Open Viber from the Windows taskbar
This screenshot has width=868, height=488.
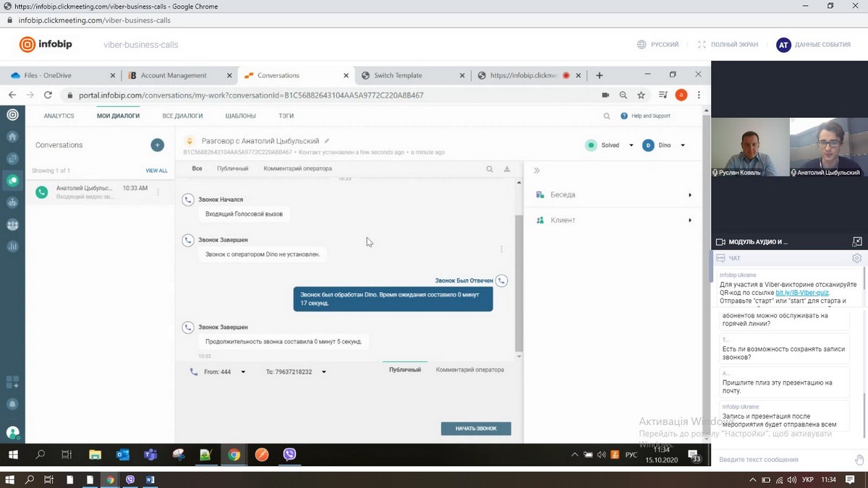tap(289, 455)
